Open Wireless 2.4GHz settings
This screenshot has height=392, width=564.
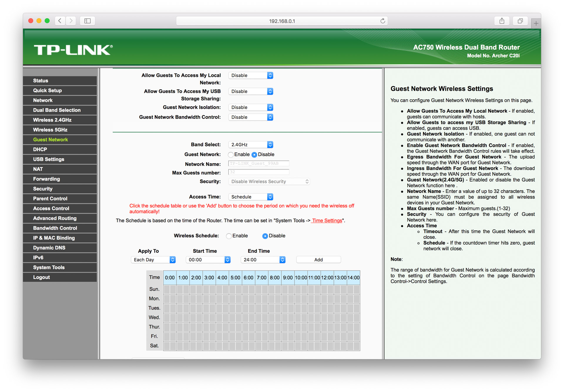60,120
